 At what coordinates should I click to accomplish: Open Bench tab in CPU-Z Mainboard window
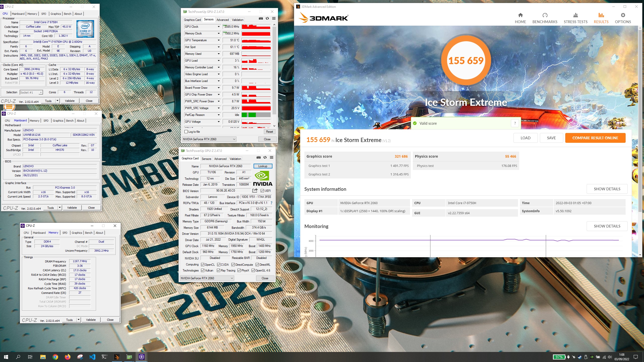70,121
